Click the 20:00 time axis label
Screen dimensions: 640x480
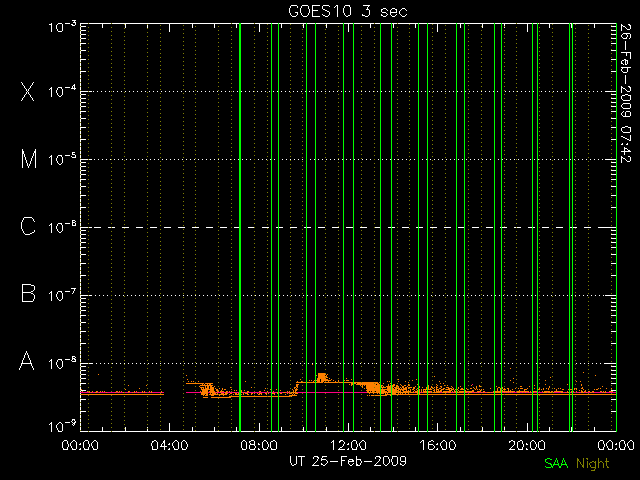coord(527,445)
